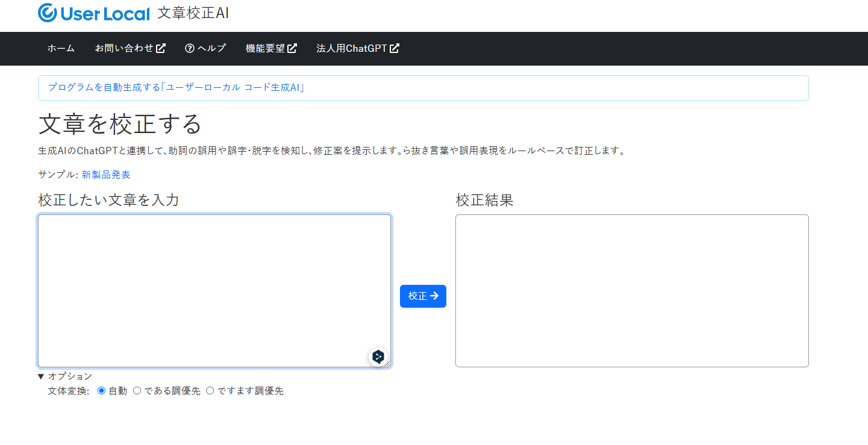Collapse the オプション section
The image size is (868, 445).
[x=65, y=376]
